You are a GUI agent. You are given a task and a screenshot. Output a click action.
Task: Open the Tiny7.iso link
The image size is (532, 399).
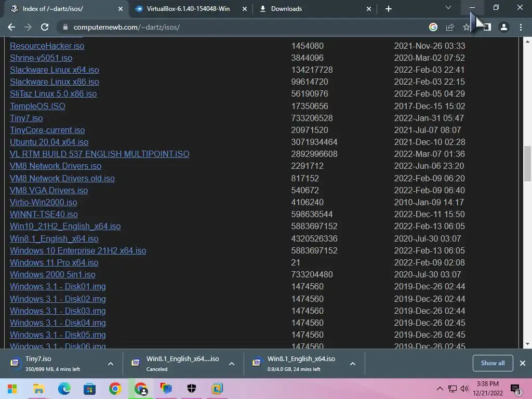pos(26,118)
